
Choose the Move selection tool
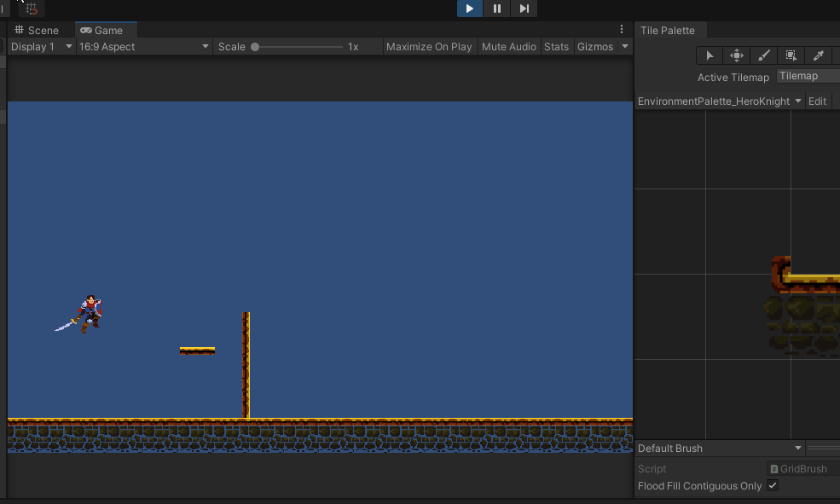click(736, 55)
